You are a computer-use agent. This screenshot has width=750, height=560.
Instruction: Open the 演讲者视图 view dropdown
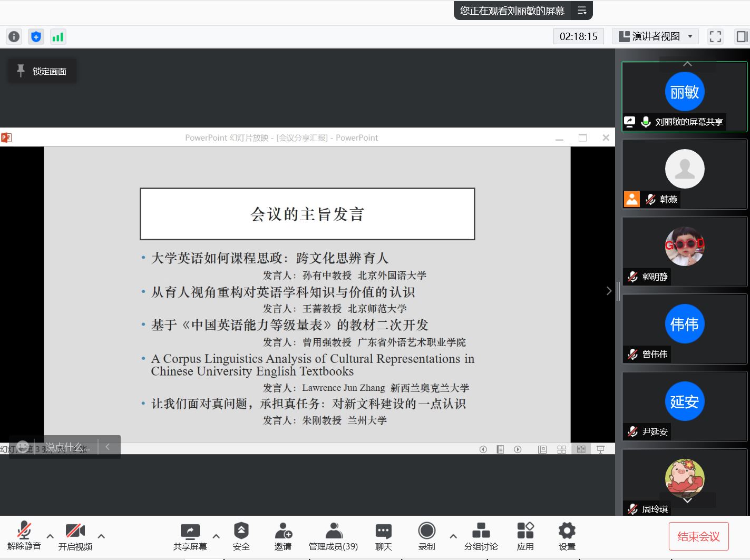pos(655,36)
